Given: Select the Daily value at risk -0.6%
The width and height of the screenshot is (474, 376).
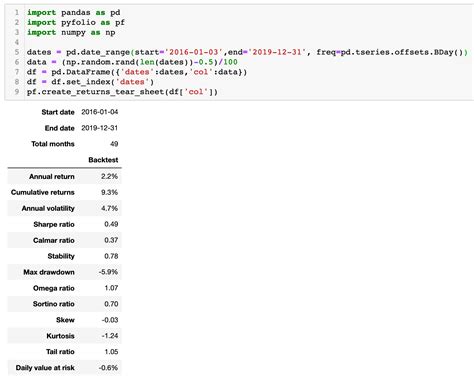Looking at the screenshot, I should coord(108,368).
